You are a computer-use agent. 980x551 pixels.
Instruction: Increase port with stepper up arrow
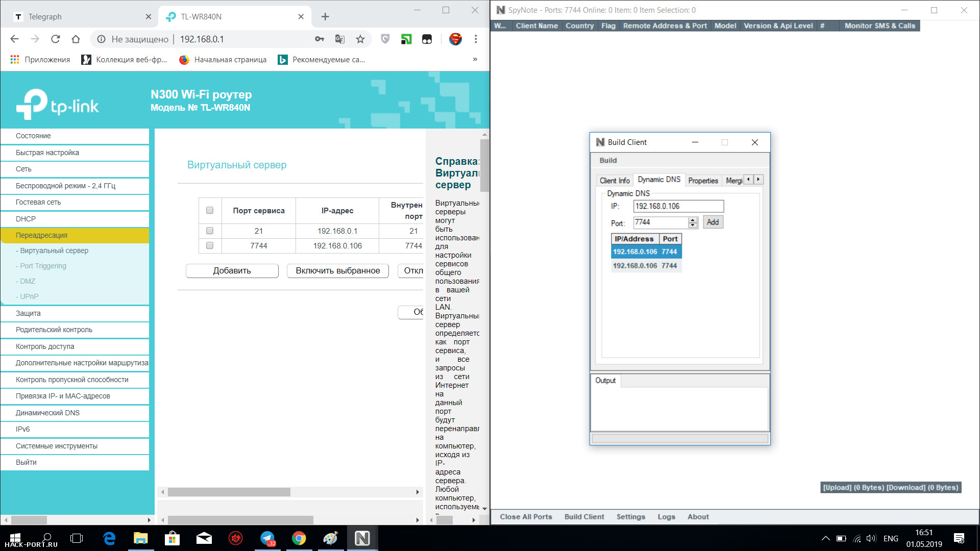pyautogui.click(x=693, y=219)
